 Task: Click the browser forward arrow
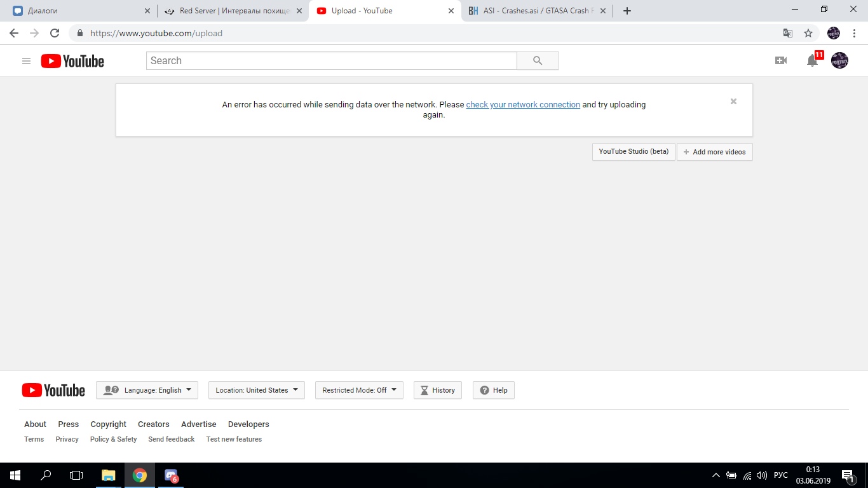click(x=34, y=33)
